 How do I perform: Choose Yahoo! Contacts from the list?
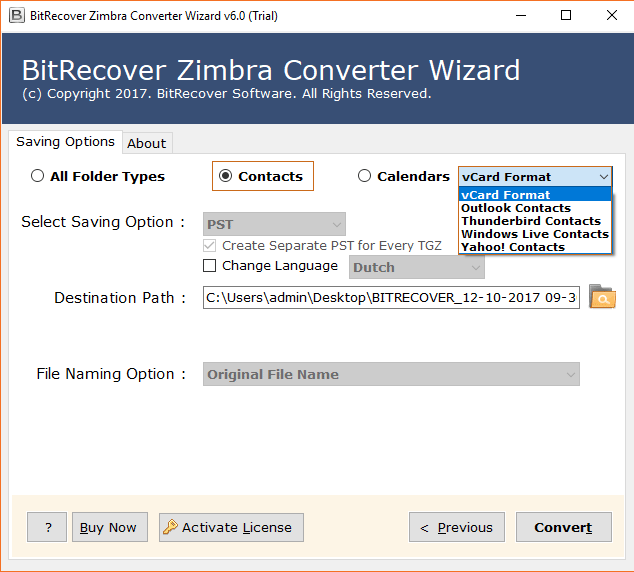click(x=535, y=247)
